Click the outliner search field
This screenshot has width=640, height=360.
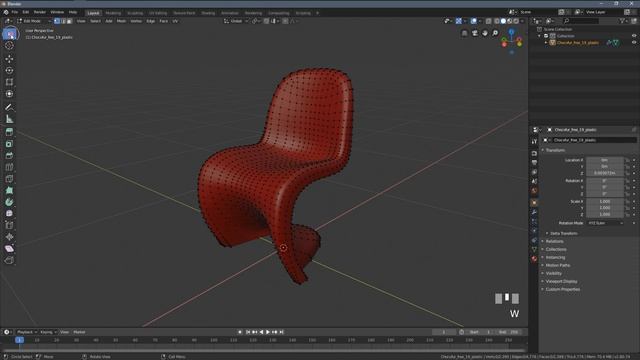pos(581,21)
